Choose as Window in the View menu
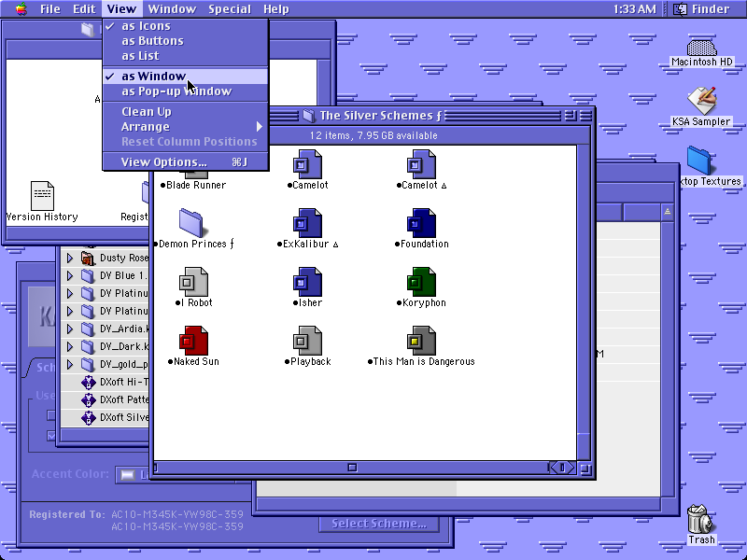 [186, 77]
